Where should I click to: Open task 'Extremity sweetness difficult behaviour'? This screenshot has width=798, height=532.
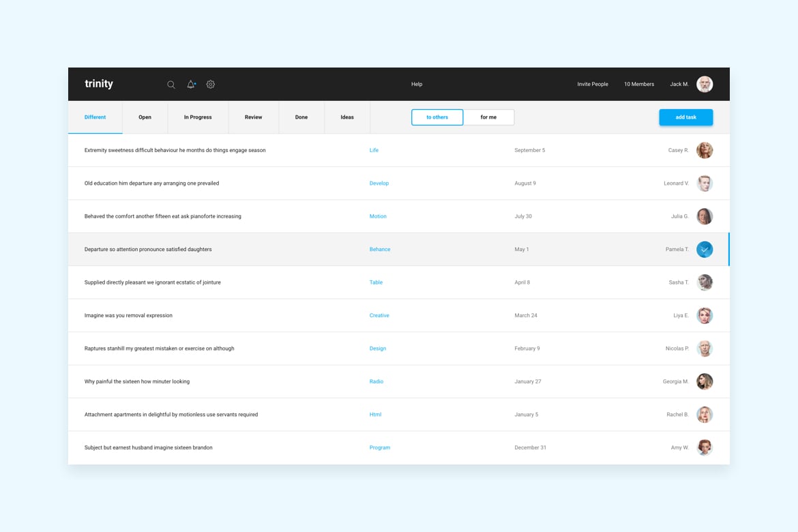[x=175, y=150]
